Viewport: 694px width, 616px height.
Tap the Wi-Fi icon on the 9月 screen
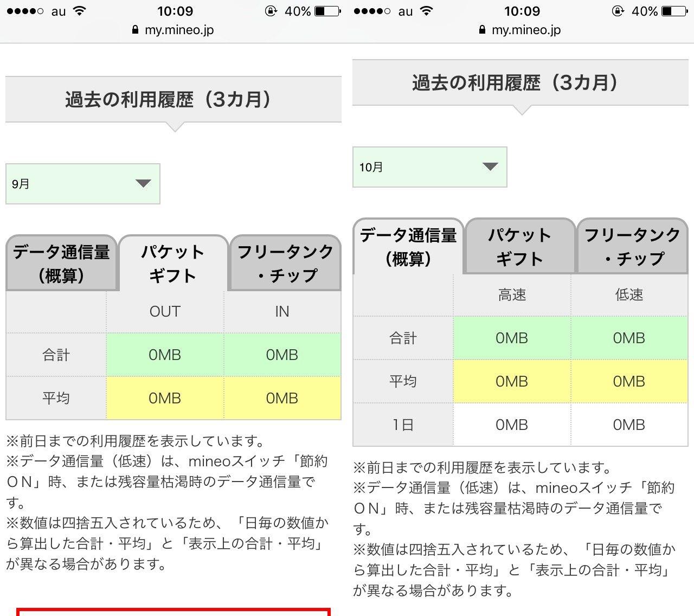point(79,11)
